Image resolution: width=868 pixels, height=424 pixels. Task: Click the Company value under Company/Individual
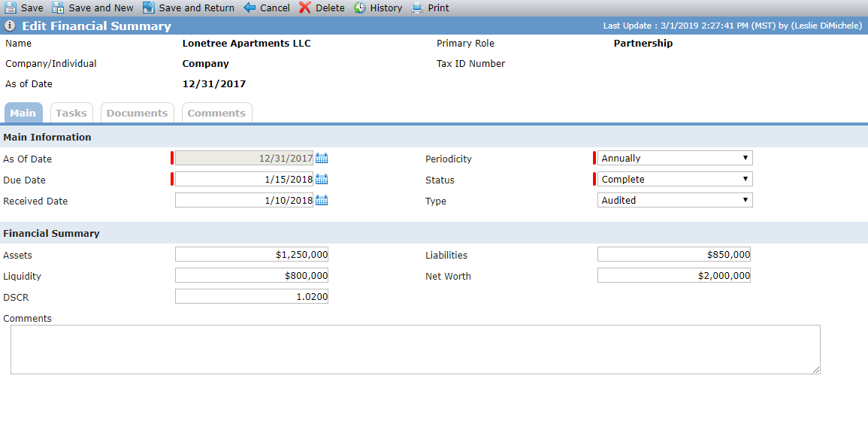point(205,64)
